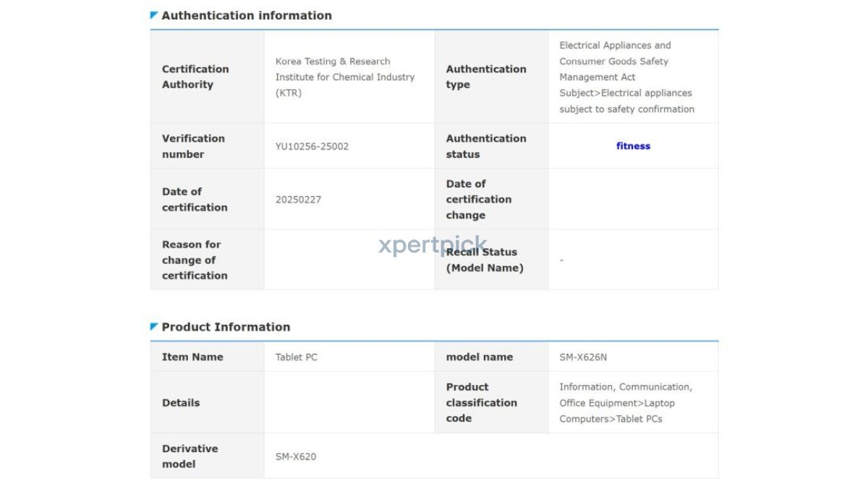Click the Product Information heading
The height and width of the screenshot is (492, 868).
point(226,327)
